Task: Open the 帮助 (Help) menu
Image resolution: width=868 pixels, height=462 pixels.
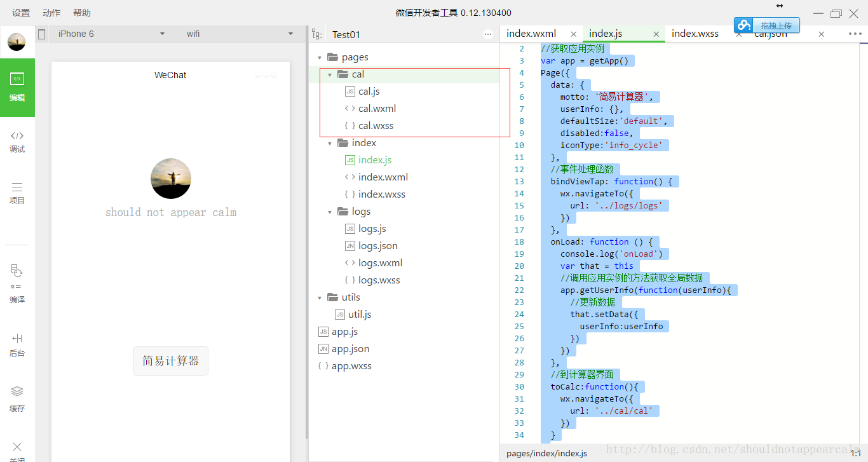Action: coord(82,13)
